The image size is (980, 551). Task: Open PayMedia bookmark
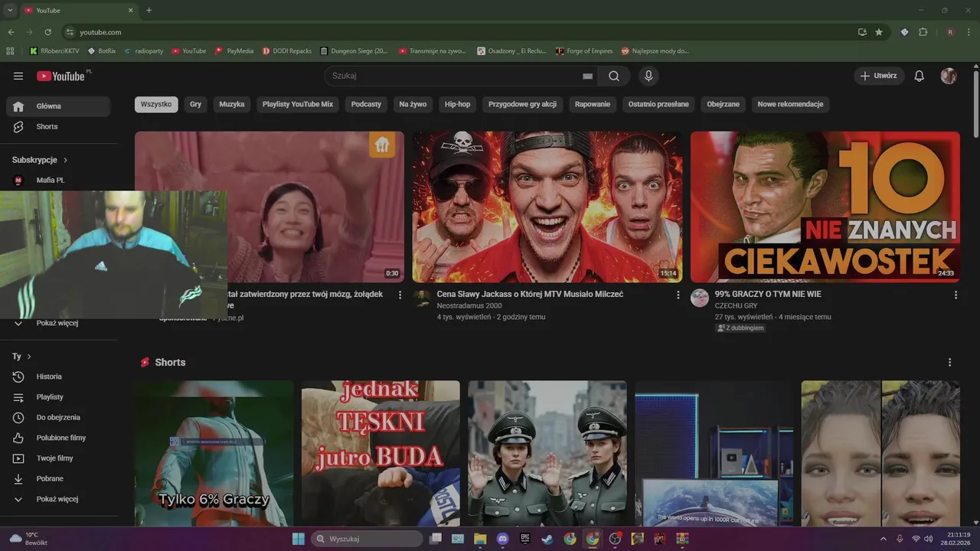tap(234, 51)
